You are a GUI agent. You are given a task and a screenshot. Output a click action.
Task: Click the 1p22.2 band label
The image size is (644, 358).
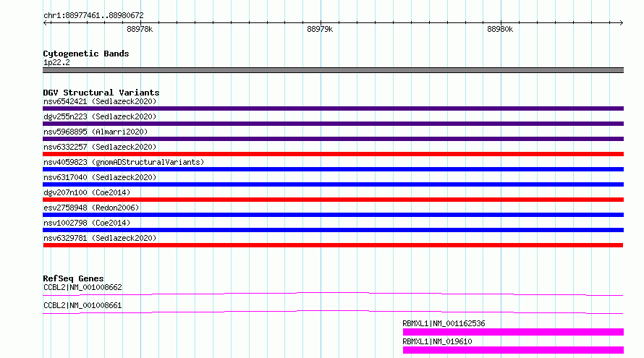click(56, 62)
